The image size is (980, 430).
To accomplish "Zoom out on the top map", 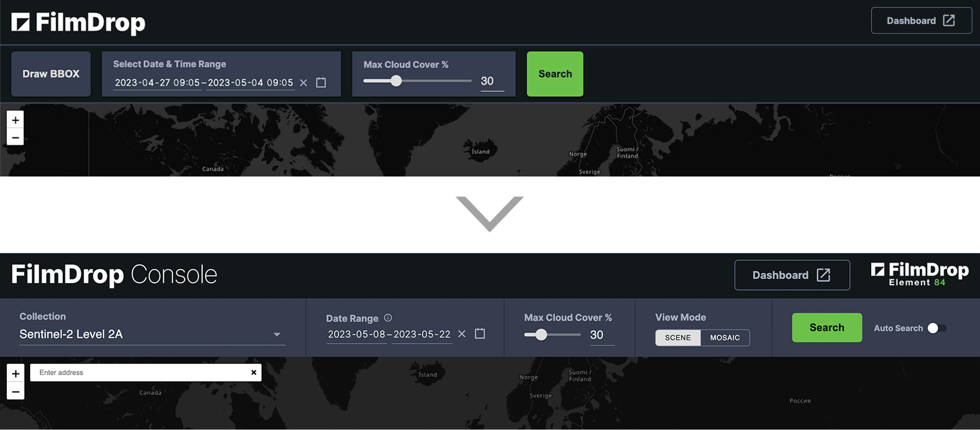I will [15, 137].
